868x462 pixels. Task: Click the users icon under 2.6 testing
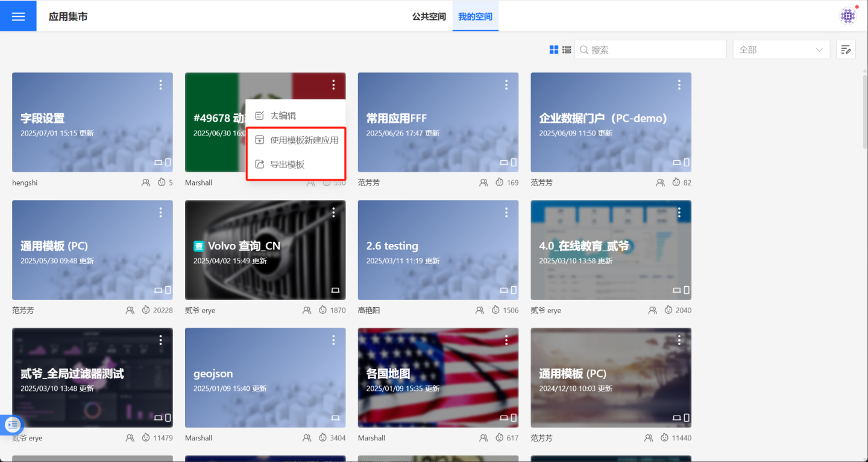pyautogui.click(x=480, y=310)
